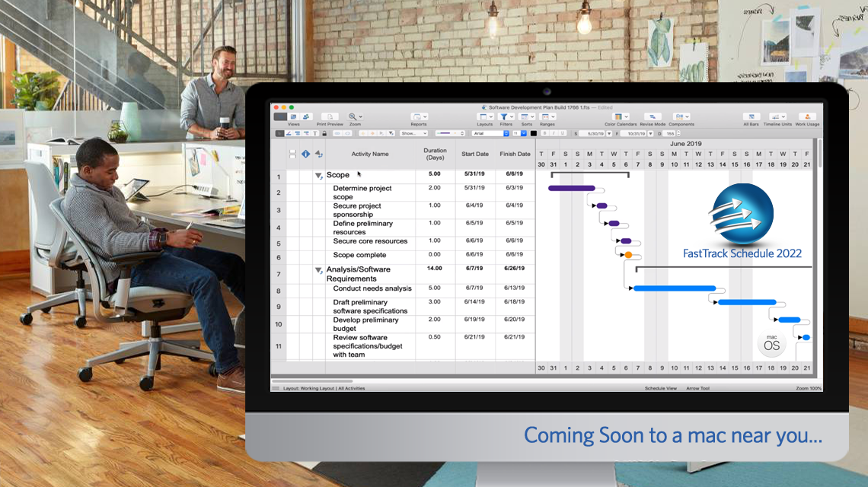Collapse the Scope summary task

(x=320, y=174)
